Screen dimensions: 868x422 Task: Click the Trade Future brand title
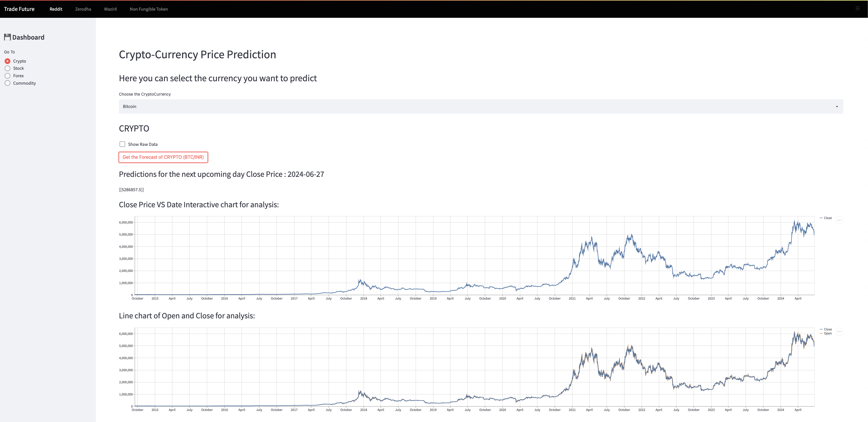tap(19, 9)
